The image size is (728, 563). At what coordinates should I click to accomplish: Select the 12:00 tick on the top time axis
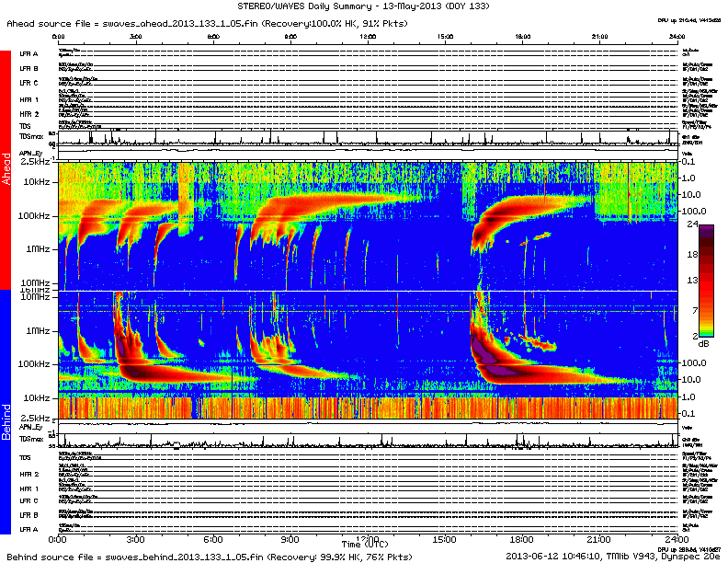tap(369, 36)
